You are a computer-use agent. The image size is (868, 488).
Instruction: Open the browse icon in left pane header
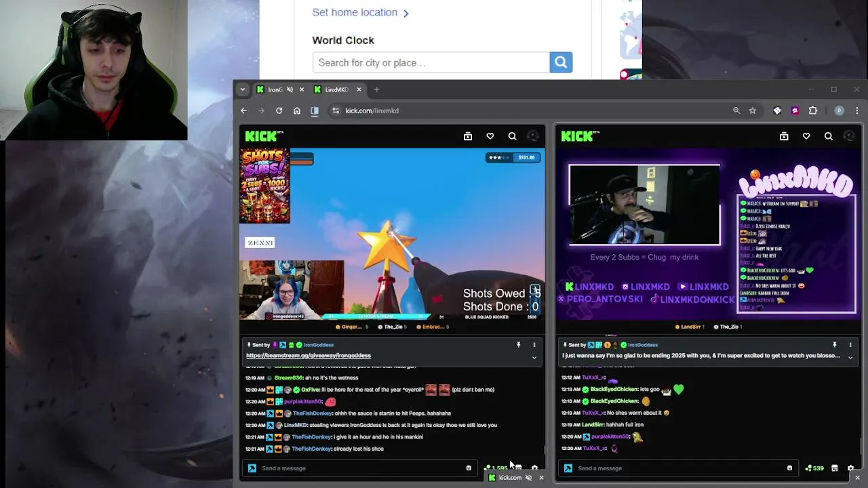(x=468, y=136)
